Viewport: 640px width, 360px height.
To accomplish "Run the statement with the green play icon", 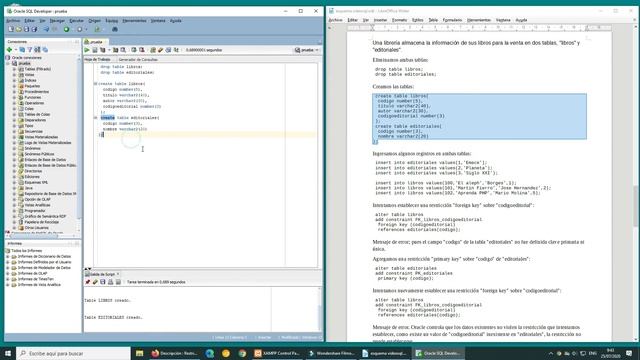I will [87, 50].
